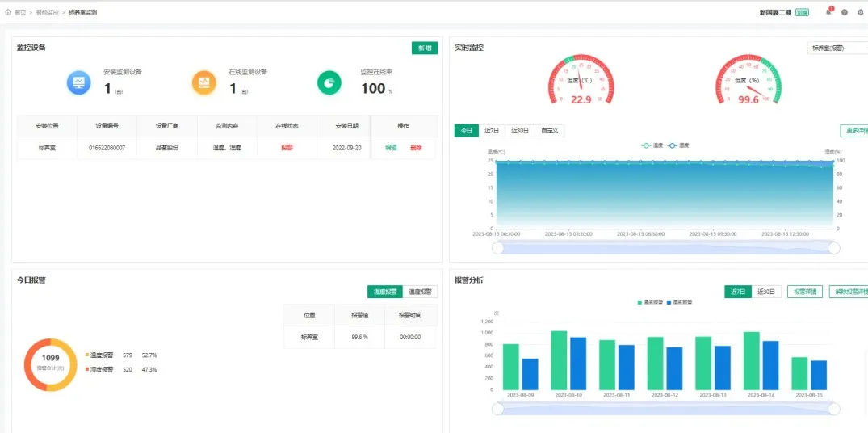This screenshot has width=868, height=433.
Task: Switch 报警分析 to 近30日
Action: click(x=766, y=292)
